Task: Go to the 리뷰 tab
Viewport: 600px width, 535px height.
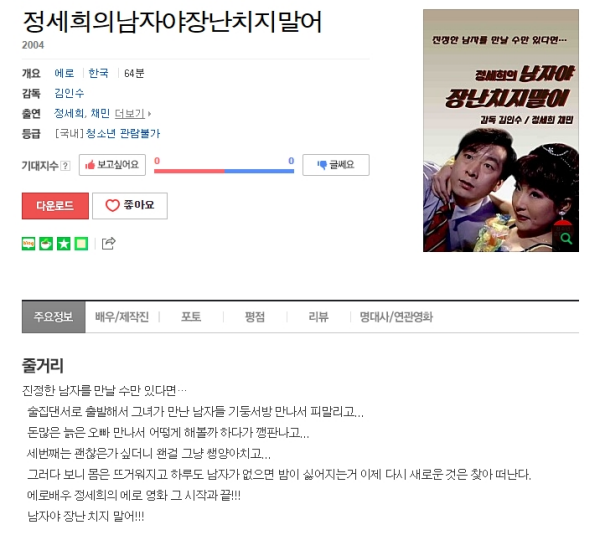Action: point(318,317)
